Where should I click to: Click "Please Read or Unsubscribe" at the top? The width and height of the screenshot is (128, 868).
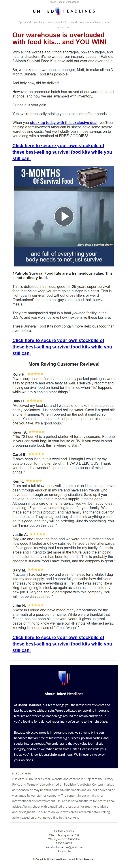tap(64, 2)
